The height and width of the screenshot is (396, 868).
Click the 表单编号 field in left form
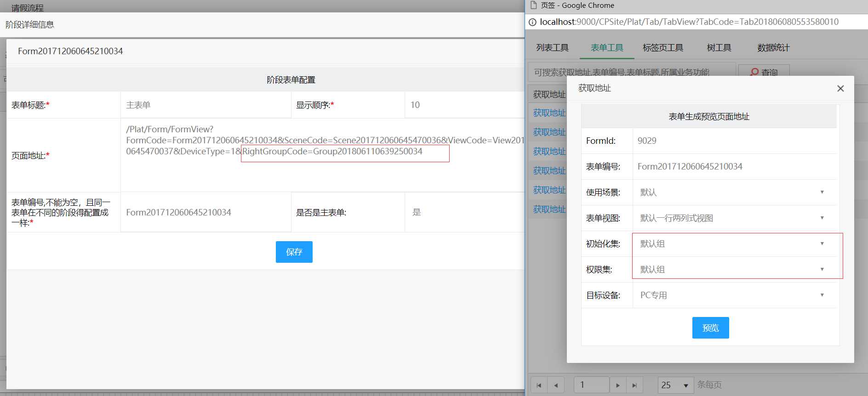tap(206, 212)
